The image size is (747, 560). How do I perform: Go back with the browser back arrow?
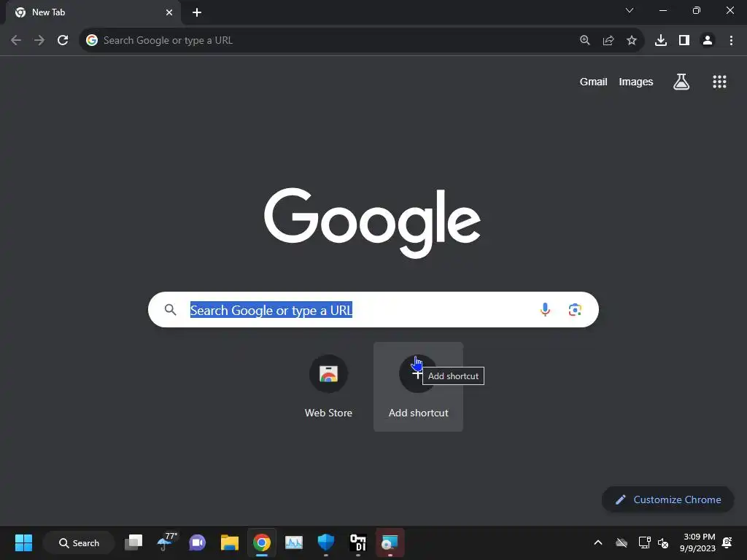pyautogui.click(x=16, y=41)
